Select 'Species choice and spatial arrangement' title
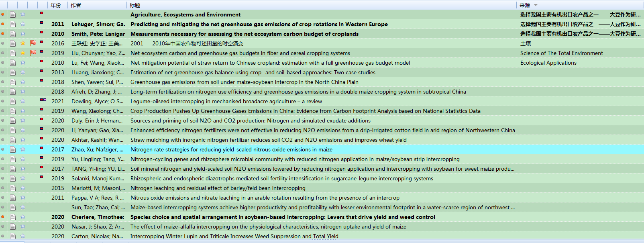The image size is (644, 243). click(x=283, y=217)
